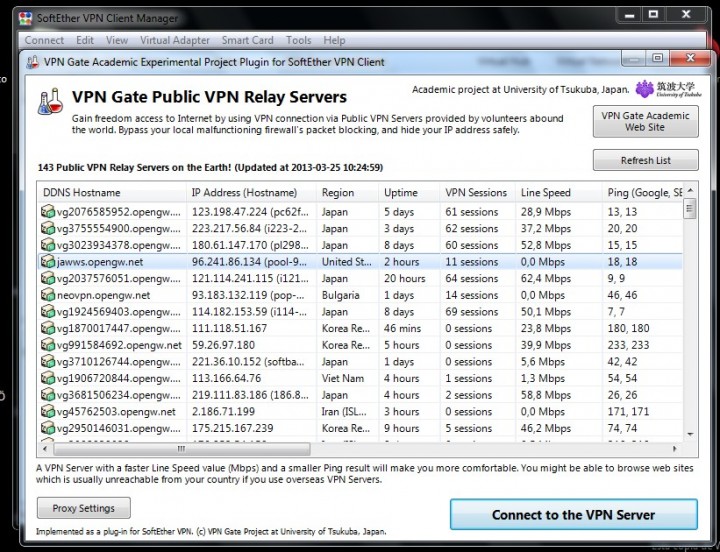Click server icon for vg1924569403.opengw row
The width and height of the screenshot is (720, 552).
pyautogui.click(x=48, y=311)
